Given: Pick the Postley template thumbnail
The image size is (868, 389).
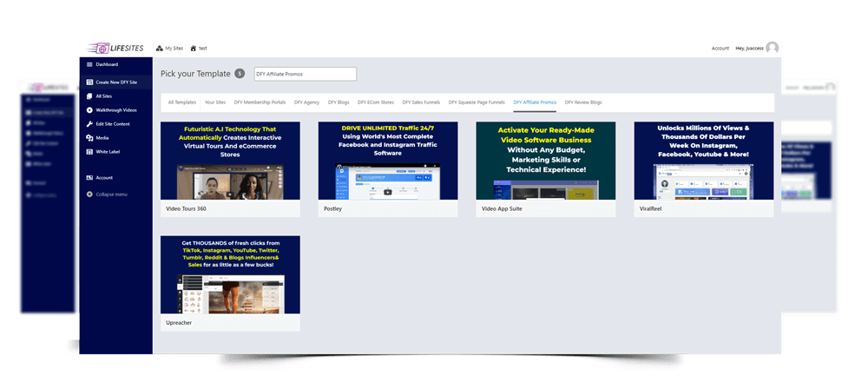Looking at the screenshot, I should [388, 161].
